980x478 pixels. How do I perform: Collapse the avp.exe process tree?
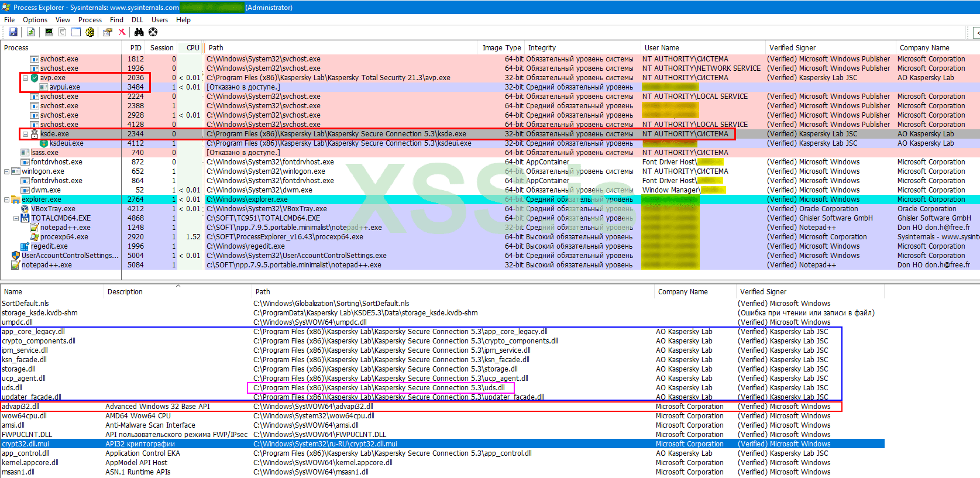tap(25, 78)
